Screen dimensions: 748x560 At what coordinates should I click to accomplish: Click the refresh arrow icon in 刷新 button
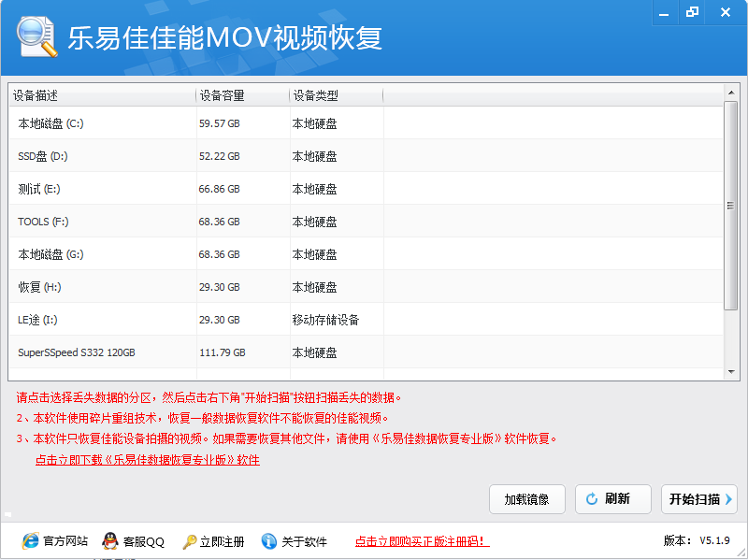pyautogui.click(x=592, y=499)
